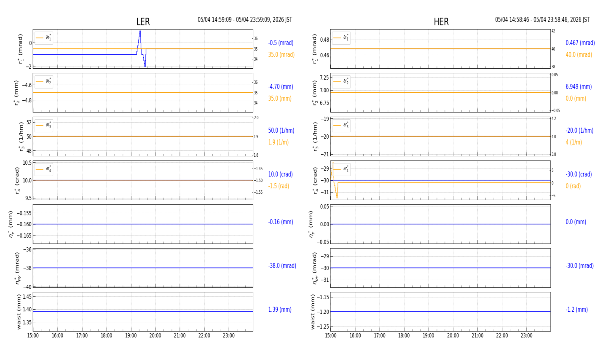
Task: Click the blue -30.0 (crad) value
Action: (579, 174)
